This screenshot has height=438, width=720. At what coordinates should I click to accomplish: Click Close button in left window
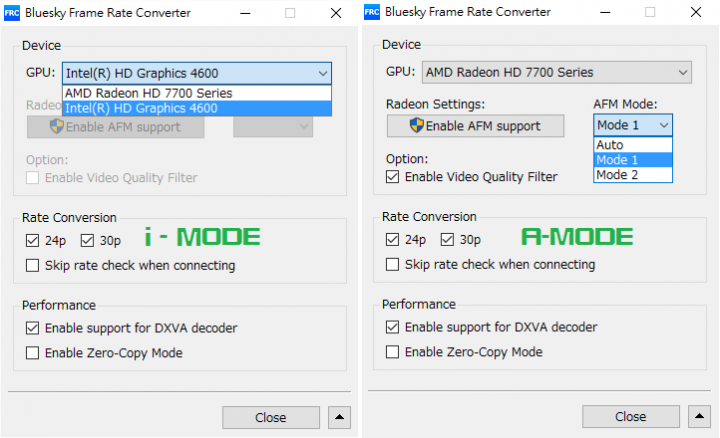point(271,417)
